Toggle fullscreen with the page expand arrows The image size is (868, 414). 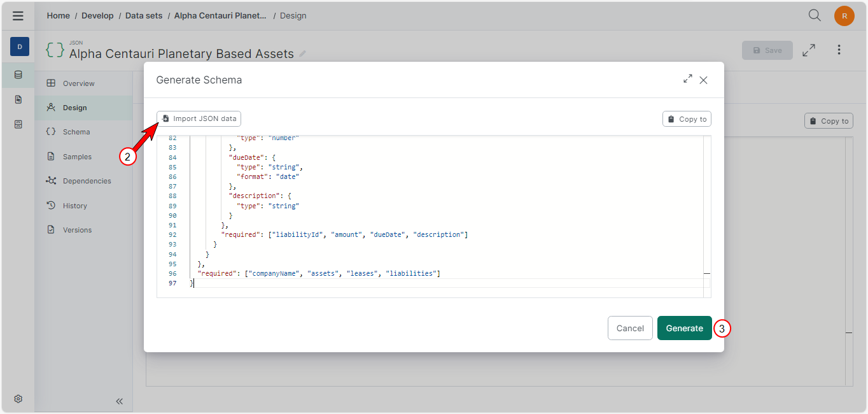809,50
